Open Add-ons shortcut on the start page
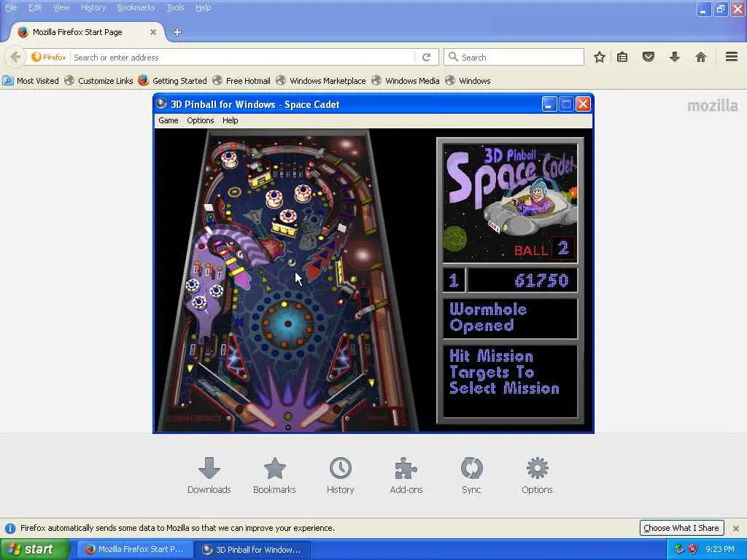Screen dimensions: 747x560 406,469
